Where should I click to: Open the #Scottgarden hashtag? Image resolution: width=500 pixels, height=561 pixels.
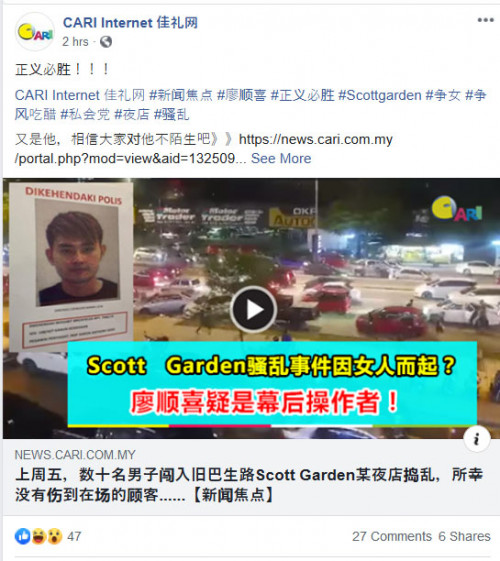coord(380,96)
